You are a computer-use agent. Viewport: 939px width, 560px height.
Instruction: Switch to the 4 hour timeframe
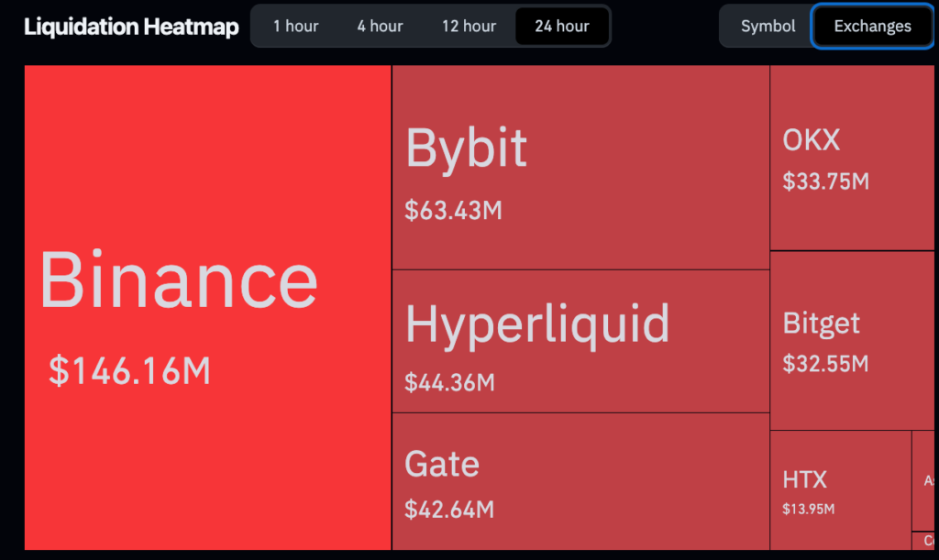tap(380, 26)
